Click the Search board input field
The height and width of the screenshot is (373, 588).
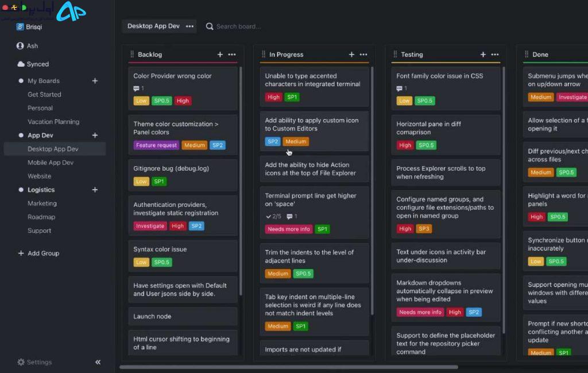coord(238,26)
